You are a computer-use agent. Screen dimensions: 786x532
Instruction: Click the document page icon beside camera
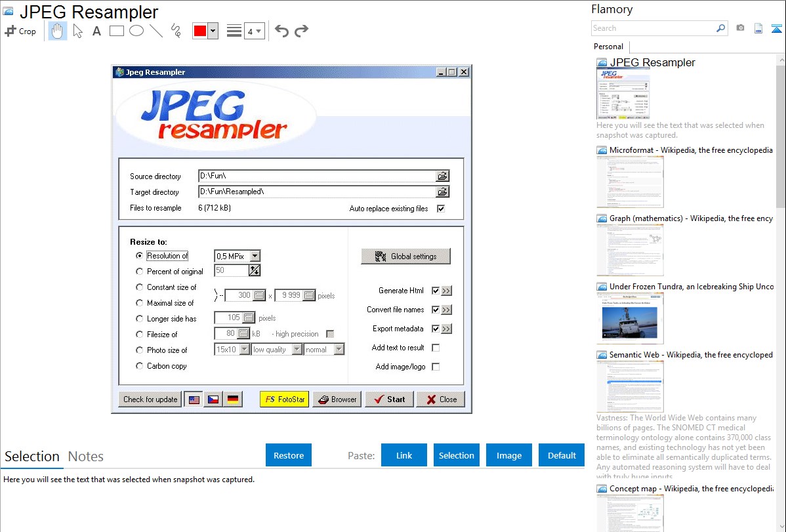pyautogui.click(x=758, y=28)
